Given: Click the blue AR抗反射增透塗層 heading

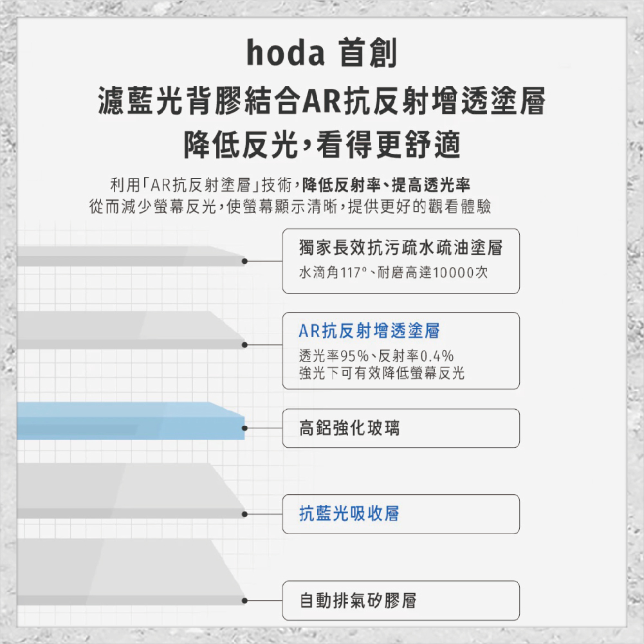Looking at the screenshot, I should pyautogui.click(x=369, y=331).
